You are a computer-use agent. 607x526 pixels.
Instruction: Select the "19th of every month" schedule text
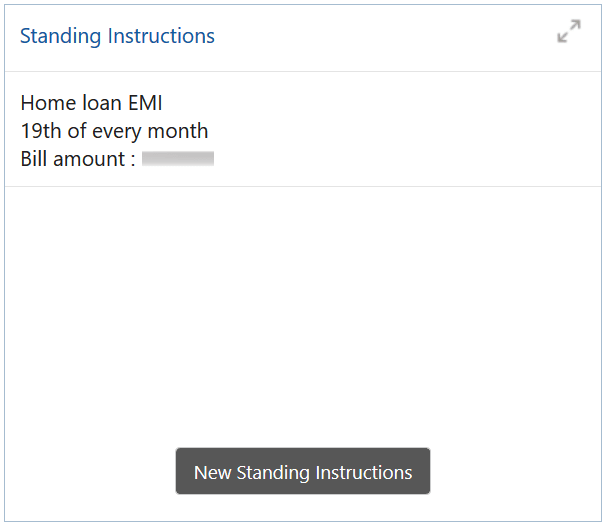(x=114, y=130)
